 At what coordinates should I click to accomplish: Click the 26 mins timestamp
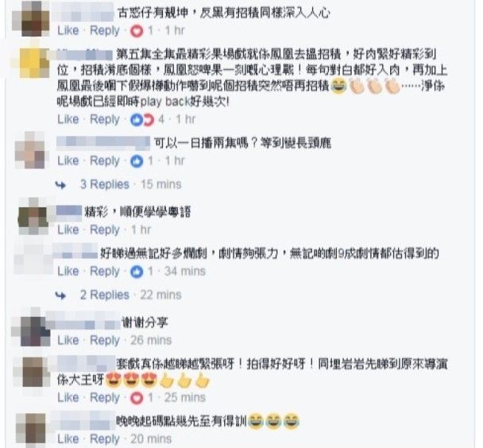click(151, 340)
